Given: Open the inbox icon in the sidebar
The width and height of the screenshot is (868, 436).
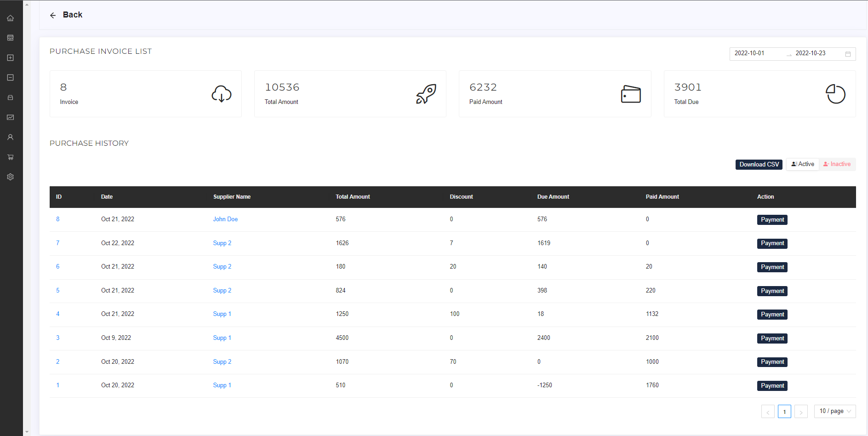Looking at the screenshot, I should [11, 97].
